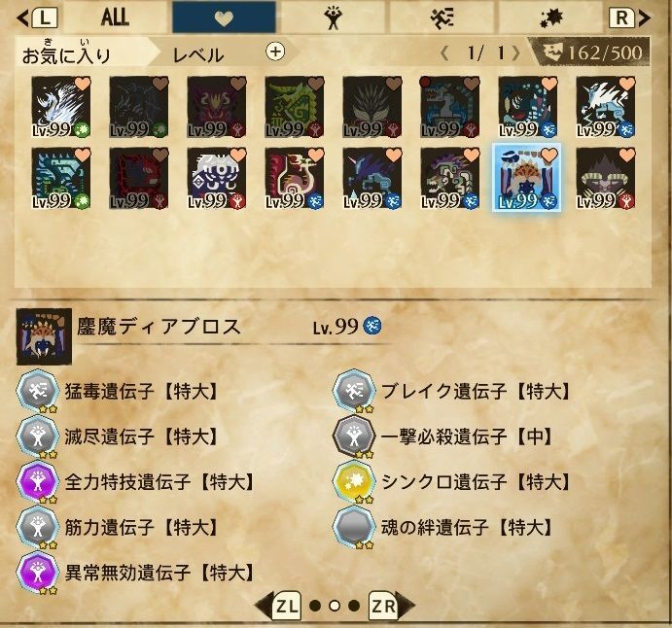Select the speed type running icon tab

pos(442,17)
